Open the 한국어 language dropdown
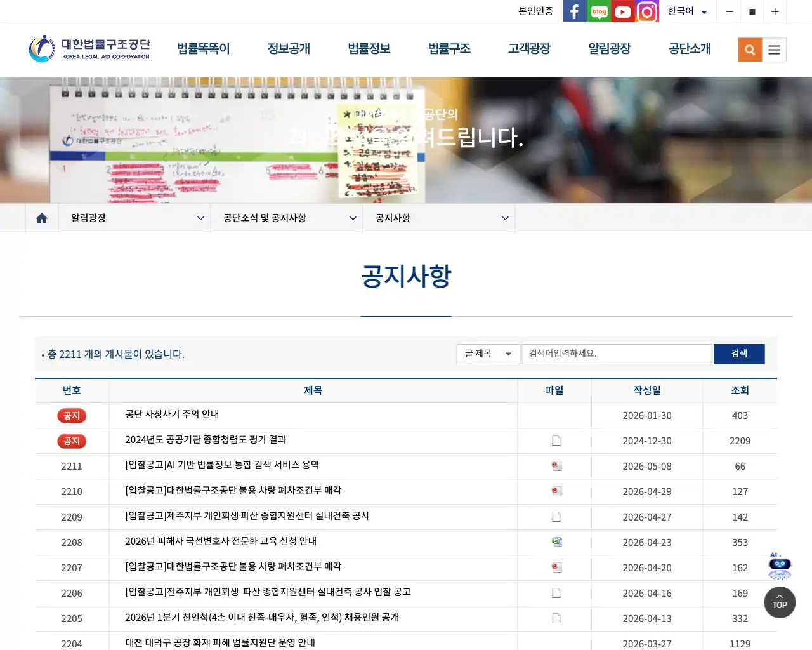The height and width of the screenshot is (650, 812). (x=687, y=11)
